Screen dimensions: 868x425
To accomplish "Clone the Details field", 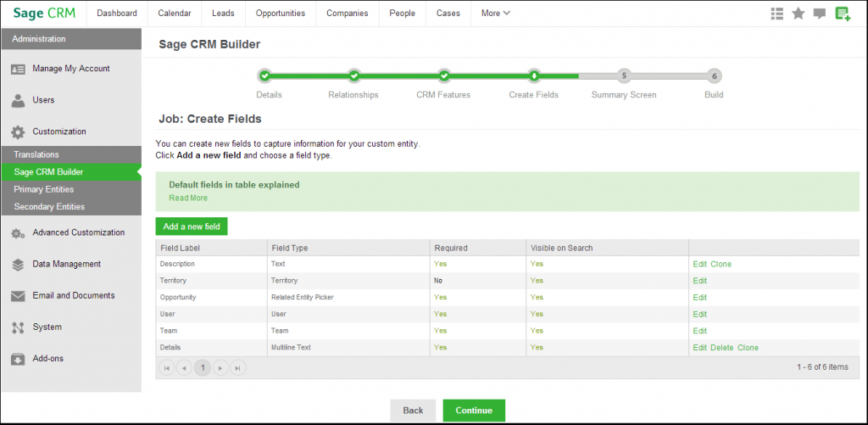I will coord(748,348).
